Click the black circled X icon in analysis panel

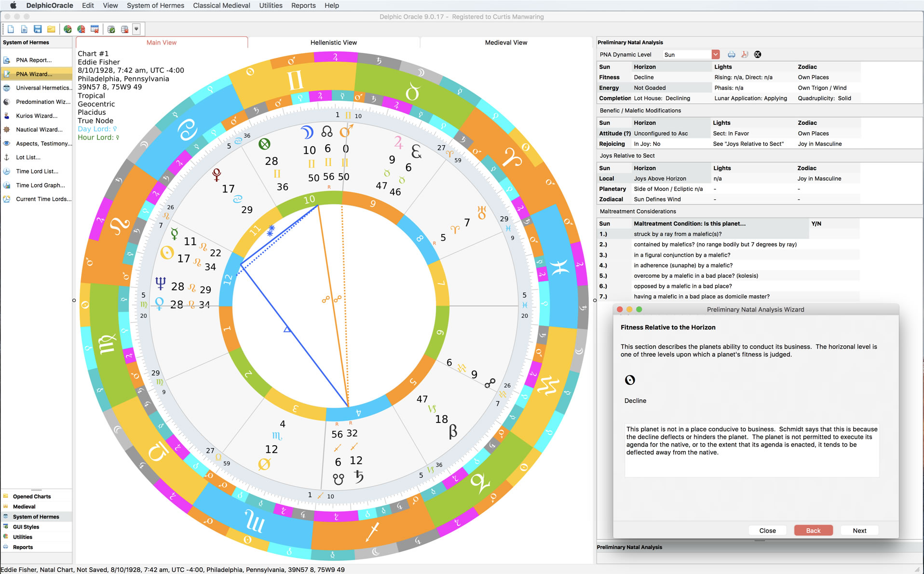tap(758, 55)
